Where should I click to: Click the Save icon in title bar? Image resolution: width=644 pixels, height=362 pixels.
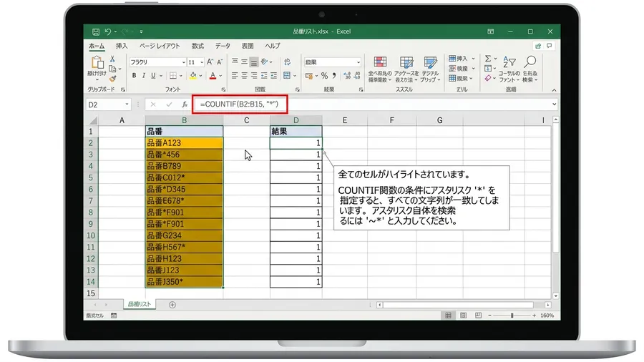(x=96, y=31)
